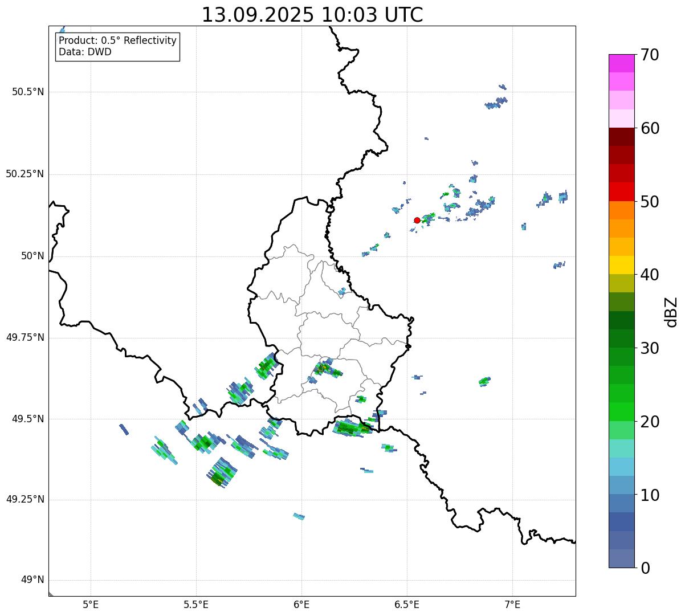The width and height of the screenshot is (685, 616).
Task: Click the red station marker dot
Action: [x=417, y=220]
